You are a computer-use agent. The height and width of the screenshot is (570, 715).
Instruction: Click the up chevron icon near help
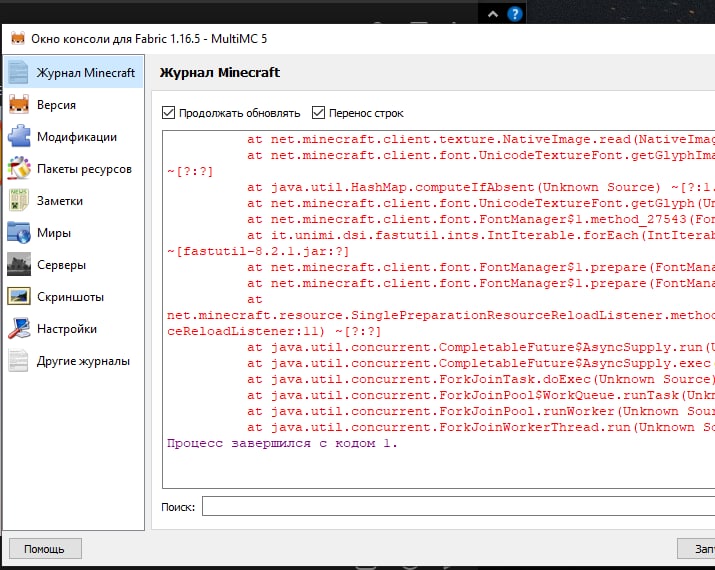tap(493, 14)
